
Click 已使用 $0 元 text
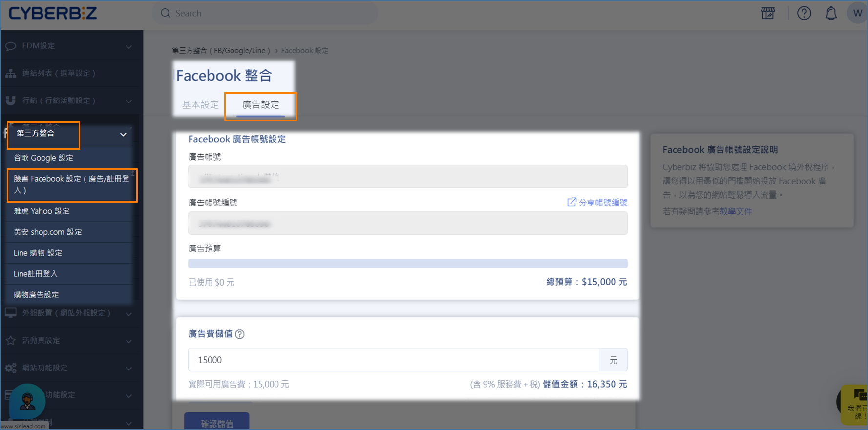[x=212, y=282]
